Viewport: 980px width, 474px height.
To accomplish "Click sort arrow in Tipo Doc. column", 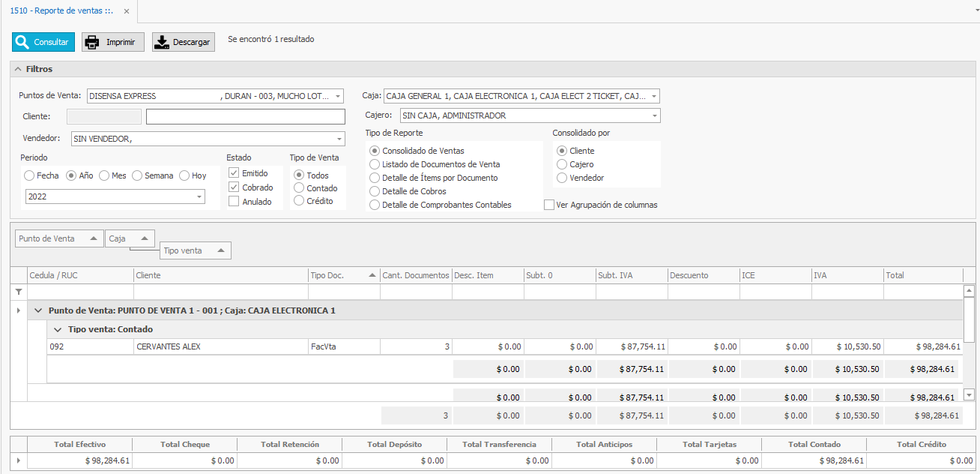I will (x=372, y=275).
